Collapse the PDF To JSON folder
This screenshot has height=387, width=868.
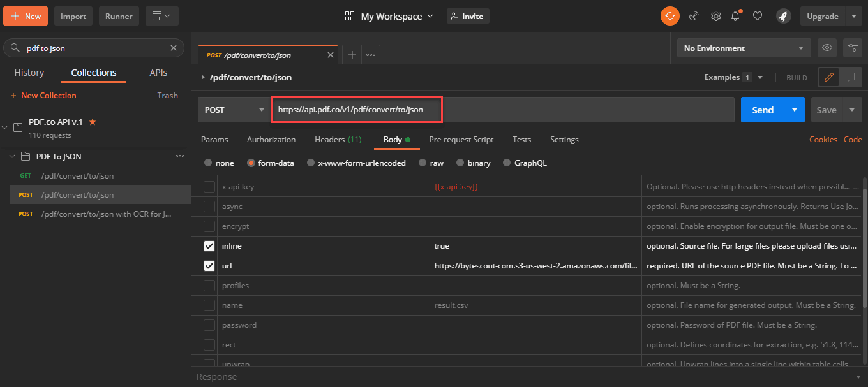[x=12, y=156]
